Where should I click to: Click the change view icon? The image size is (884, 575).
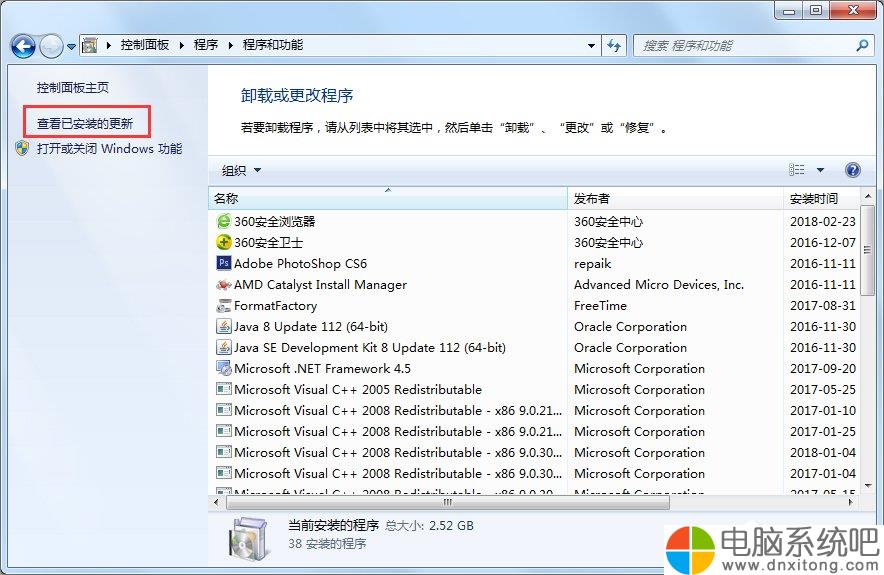(796, 170)
